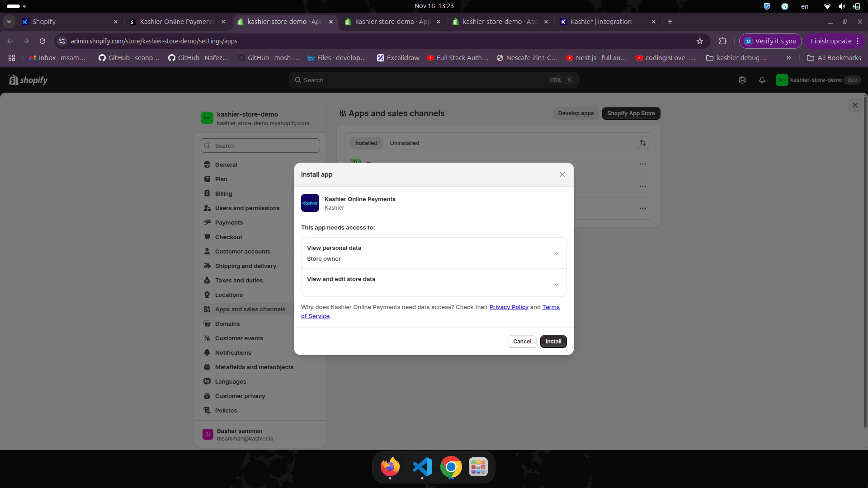868x488 pixels.
Task: Launch Visual Studio Code from the dock
Action: (x=422, y=467)
